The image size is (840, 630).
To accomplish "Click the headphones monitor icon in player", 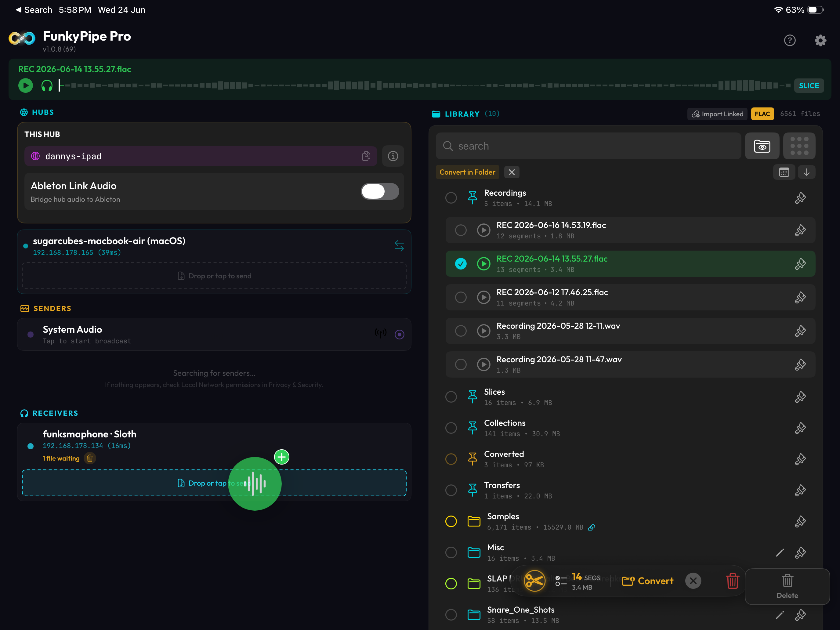I will pyautogui.click(x=47, y=85).
